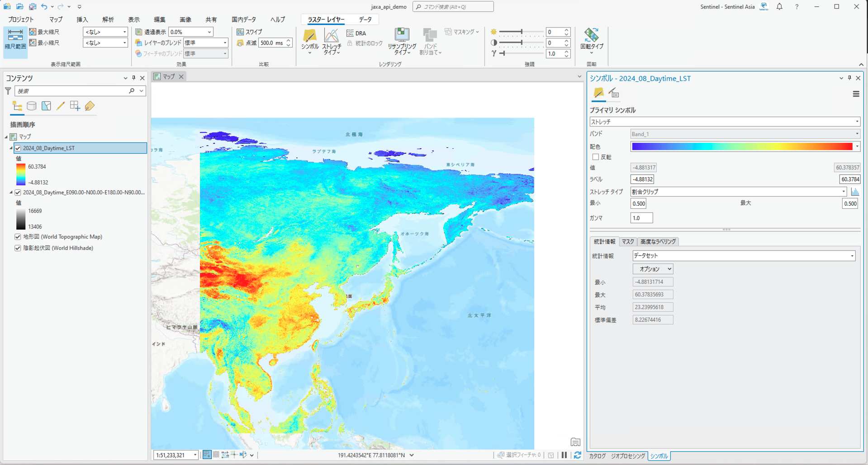Activate the Swipe (スワイプ) tool
Image resolution: width=868 pixels, height=465 pixels.
(250, 32)
